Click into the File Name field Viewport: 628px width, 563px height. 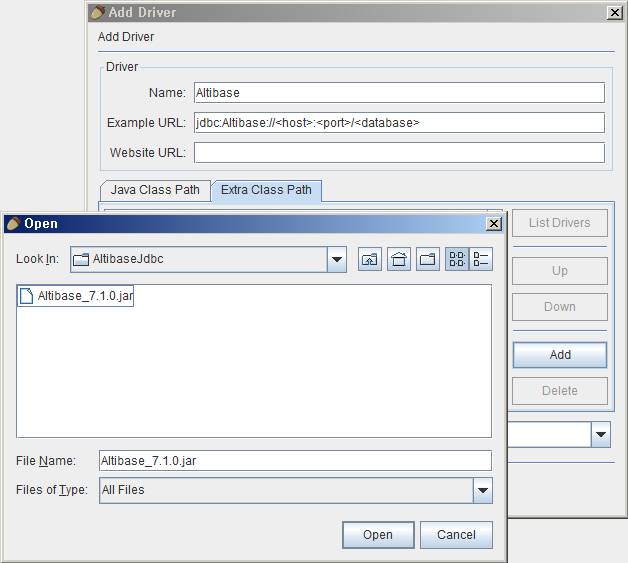point(295,460)
